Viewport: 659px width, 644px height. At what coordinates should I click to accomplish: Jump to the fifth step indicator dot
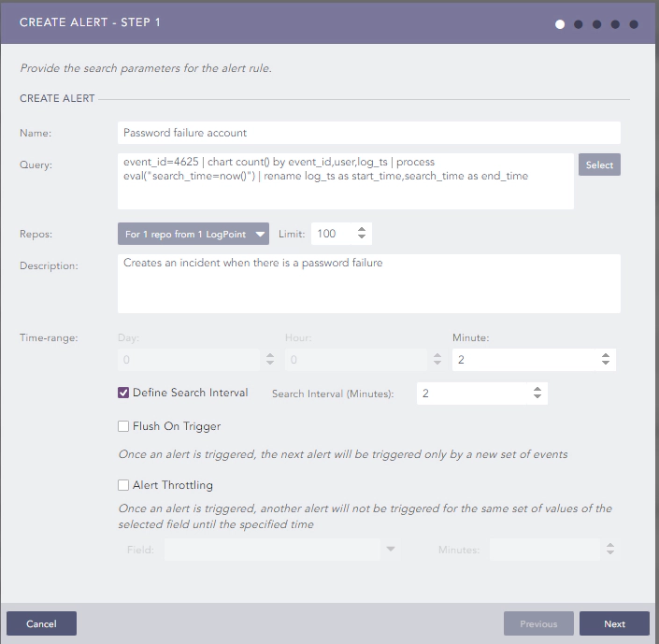(x=634, y=24)
